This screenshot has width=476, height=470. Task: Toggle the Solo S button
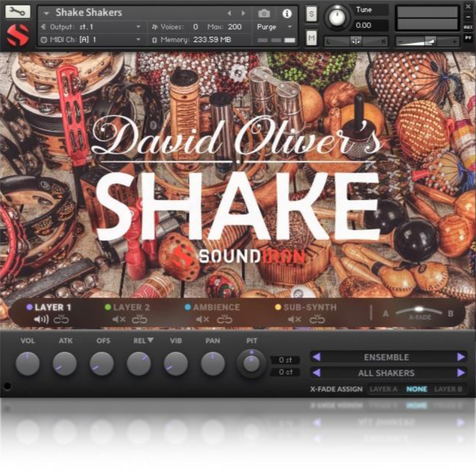tap(311, 14)
